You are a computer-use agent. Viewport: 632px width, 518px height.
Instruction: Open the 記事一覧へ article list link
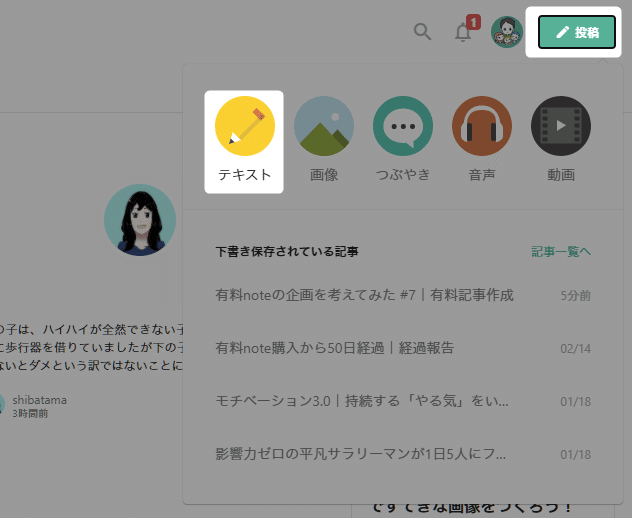pyautogui.click(x=561, y=252)
